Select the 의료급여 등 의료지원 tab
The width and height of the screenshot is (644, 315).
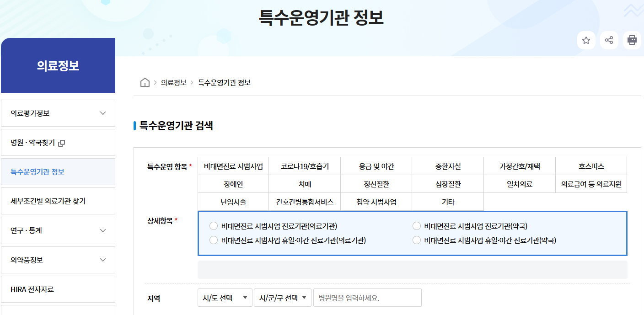coord(591,184)
